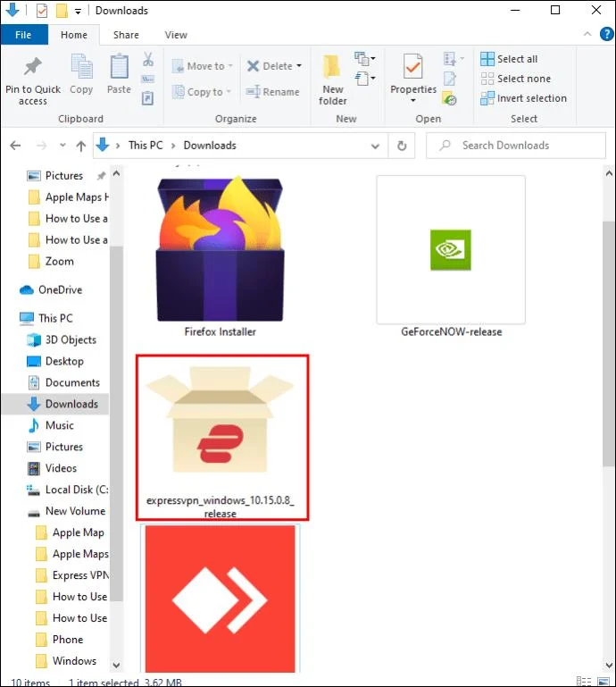Open OneDrive in the navigation pane
The width and height of the screenshot is (616, 687).
click(x=52, y=289)
